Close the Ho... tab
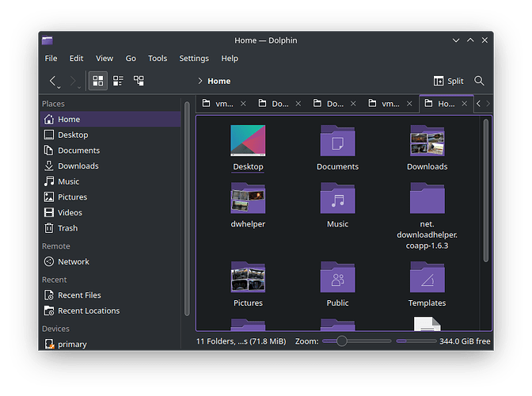 pyautogui.click(x=465, y=104)
